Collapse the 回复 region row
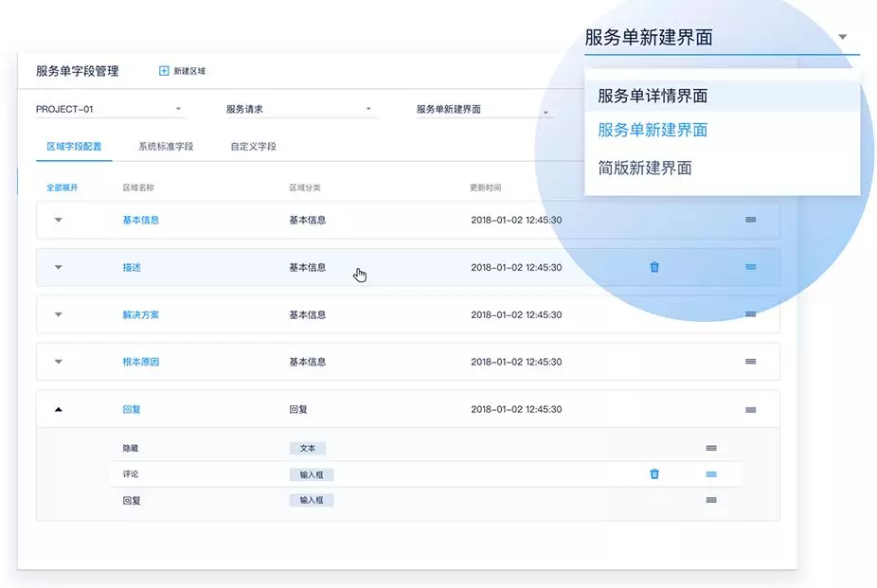This screenshot has height=588, width=877. pos(58,409)
